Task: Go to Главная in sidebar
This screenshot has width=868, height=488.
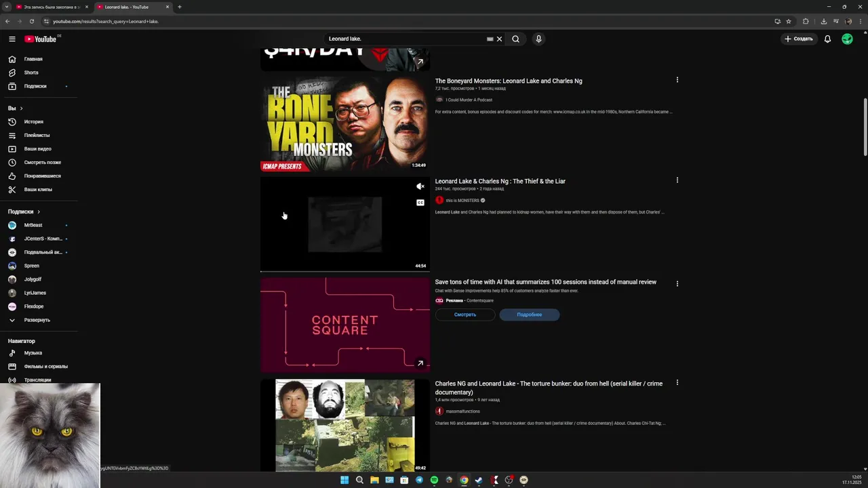Action: point(33,59)
